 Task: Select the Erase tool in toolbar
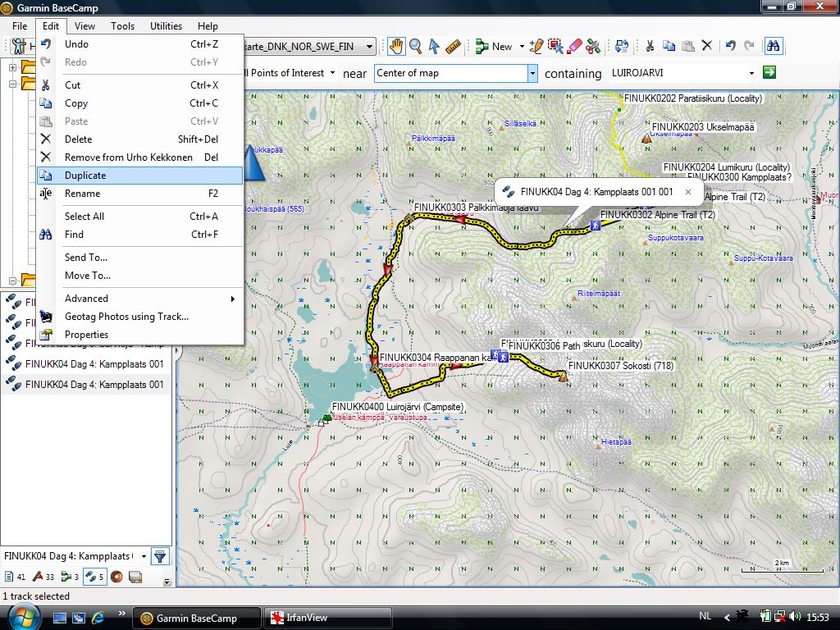click(x=574, y=47)
